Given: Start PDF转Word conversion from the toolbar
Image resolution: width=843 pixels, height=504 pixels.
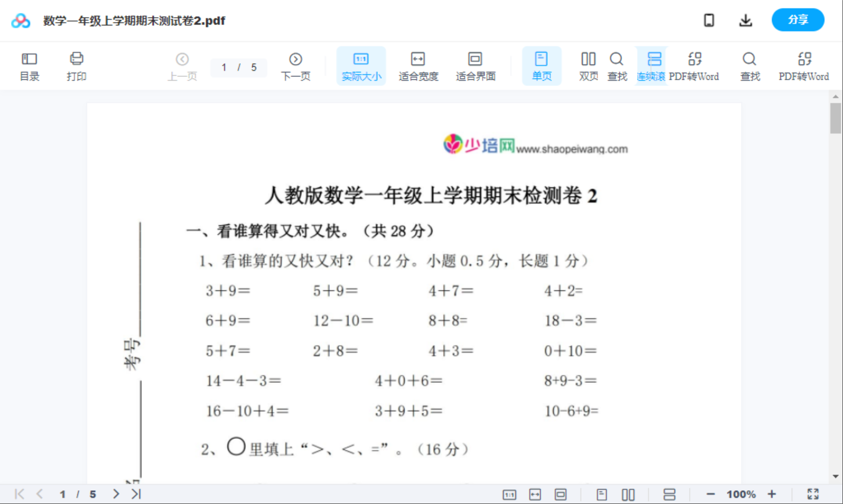Looking at the screenshot, I should (695, 65).
